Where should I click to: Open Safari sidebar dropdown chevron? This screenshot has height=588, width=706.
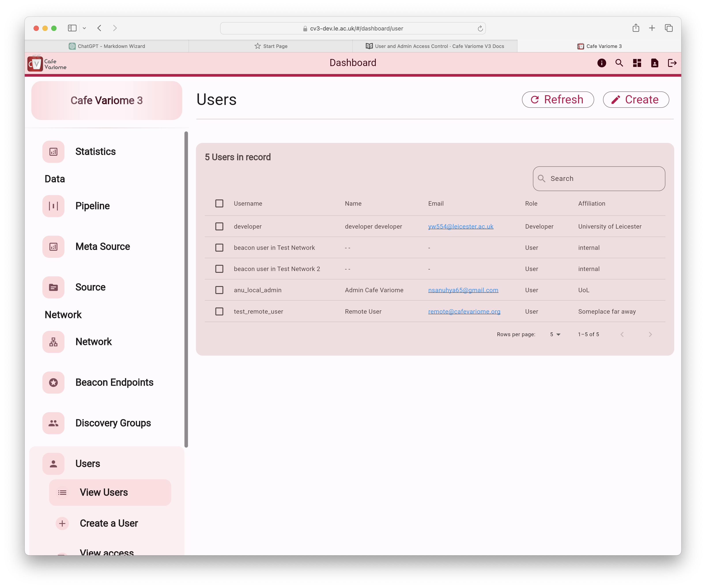pyautogui.click(x=84, y=28)
